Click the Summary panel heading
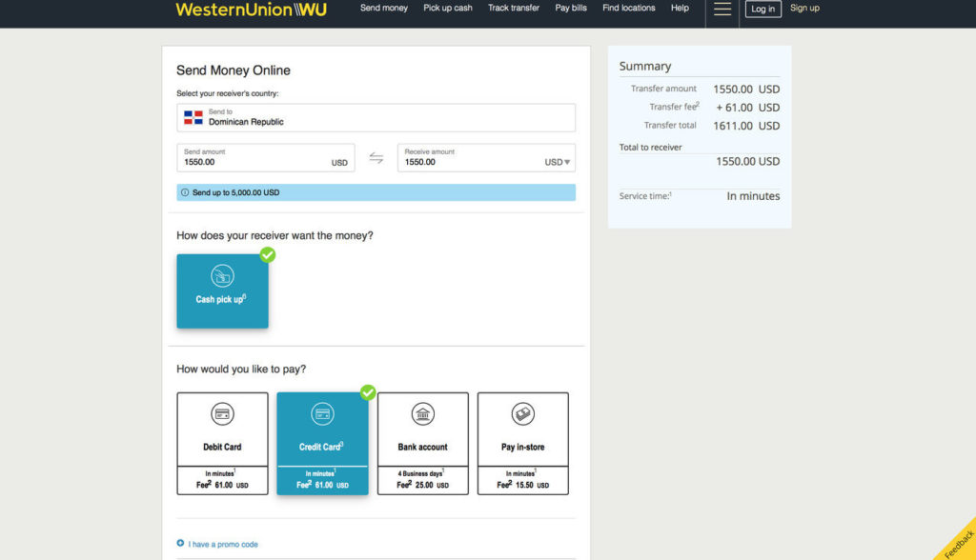The image size is (976, 560). pyautogui.click(x=645, y=66)
